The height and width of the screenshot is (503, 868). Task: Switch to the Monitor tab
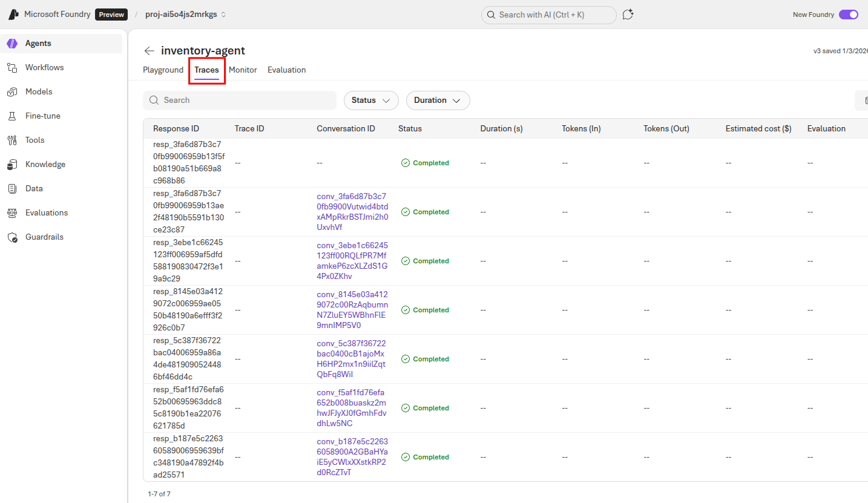[x=243, y=70]
